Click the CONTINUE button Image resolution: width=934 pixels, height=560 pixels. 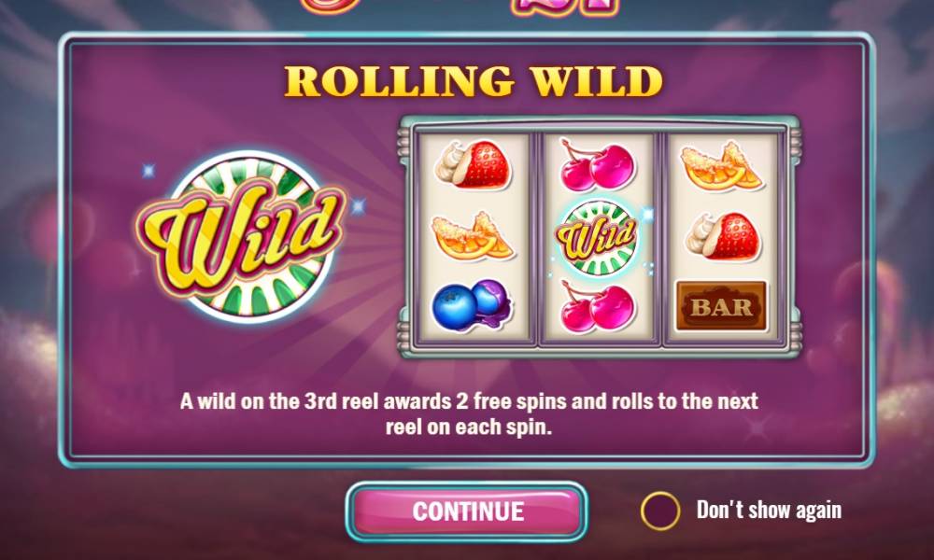[467, 511]
